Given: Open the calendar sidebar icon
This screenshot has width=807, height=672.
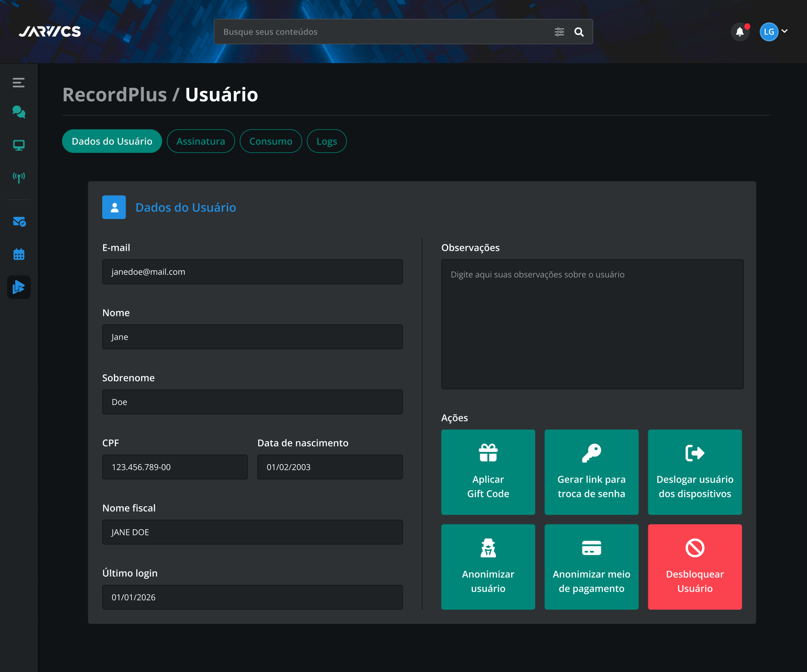Looking at the screenshot, I should [x=19, y=254].
